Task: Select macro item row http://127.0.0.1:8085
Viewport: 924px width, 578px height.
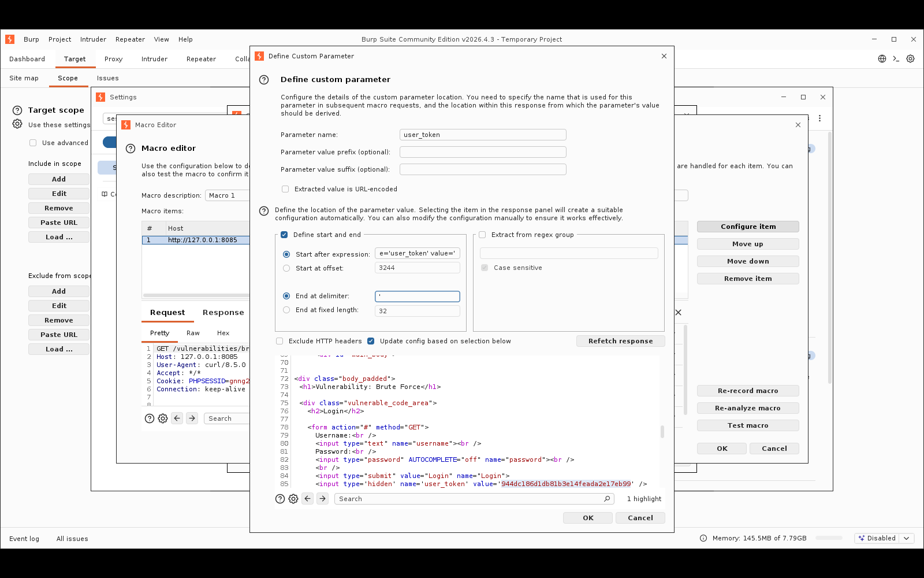Action: point(196,240)
